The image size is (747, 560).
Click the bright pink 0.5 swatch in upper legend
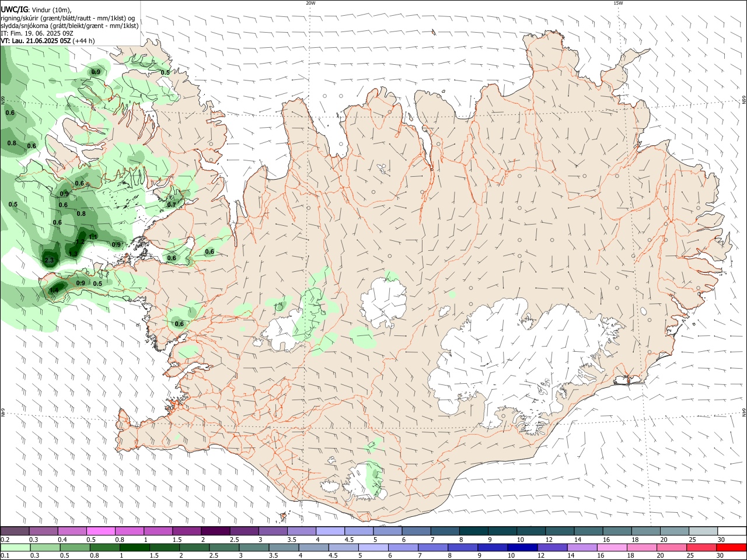coord(101,531)
